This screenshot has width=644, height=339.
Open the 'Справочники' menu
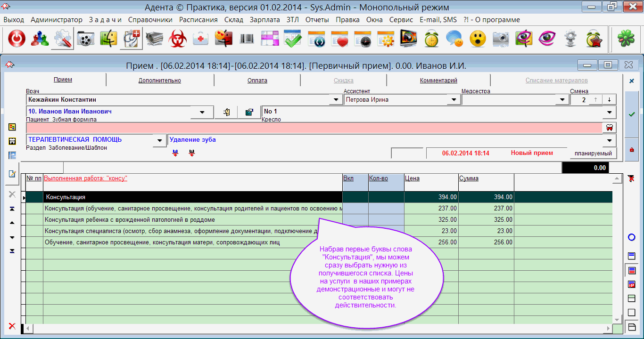[150, 20]
